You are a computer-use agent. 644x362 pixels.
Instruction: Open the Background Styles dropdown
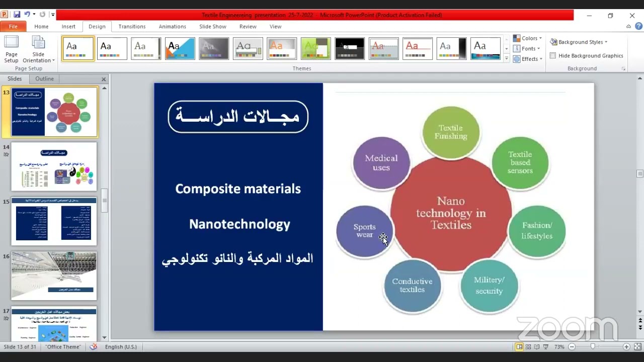click(579, 42)
